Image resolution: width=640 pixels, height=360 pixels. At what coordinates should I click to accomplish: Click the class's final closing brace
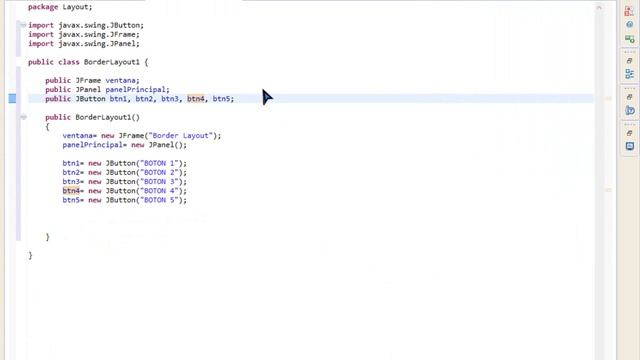coord(30,256)
